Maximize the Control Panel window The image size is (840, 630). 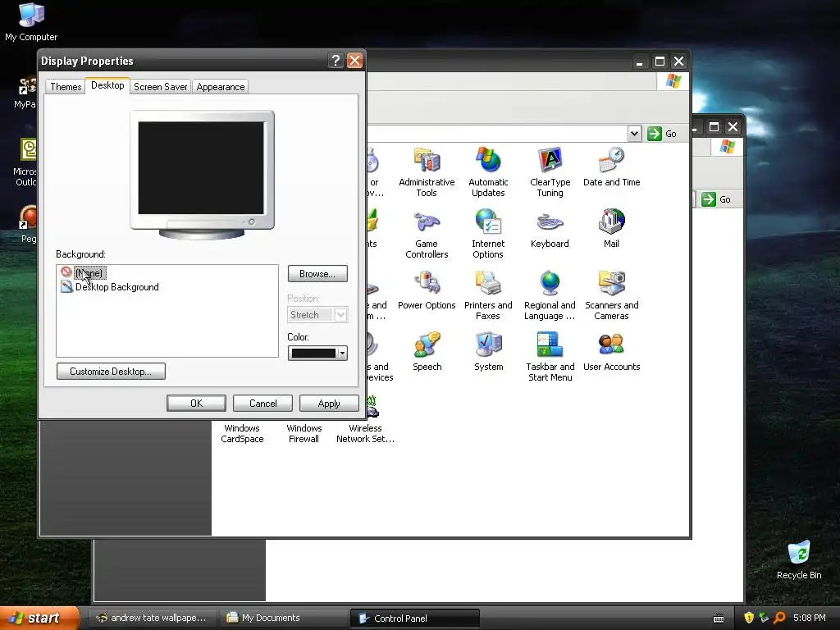coord(660,62)
